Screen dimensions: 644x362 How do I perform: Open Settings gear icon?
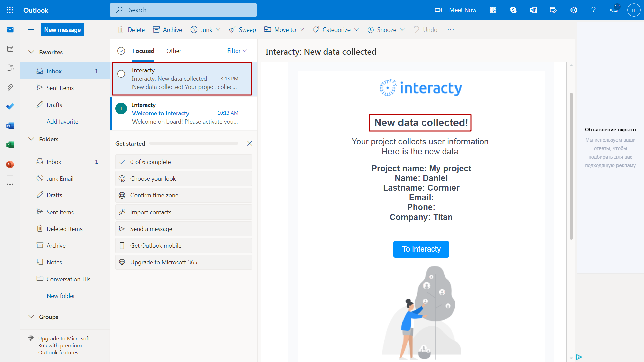(x=574, y=10)
